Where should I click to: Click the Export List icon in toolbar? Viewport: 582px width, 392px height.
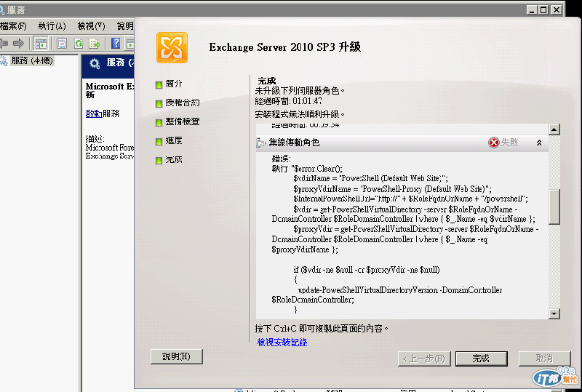(x=95, y=44)
